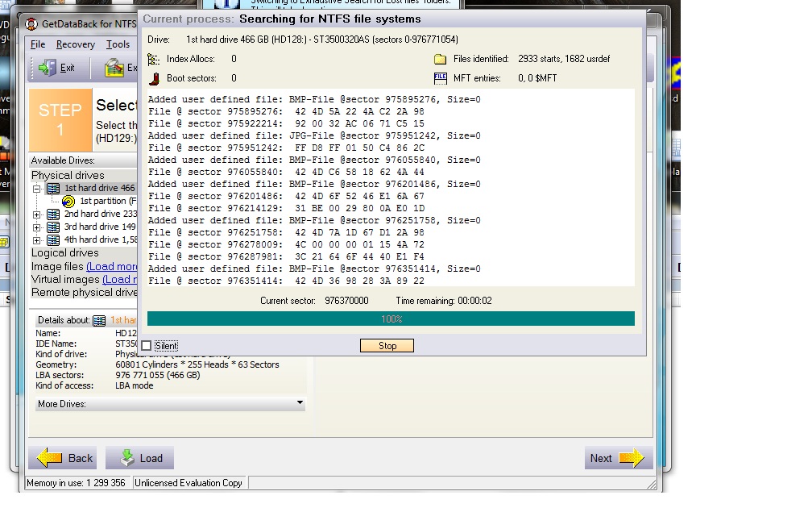Click the log line for sector 976351414 hex bytes
The height and width of the screenshot is (508, 812).
click(287, 281)
